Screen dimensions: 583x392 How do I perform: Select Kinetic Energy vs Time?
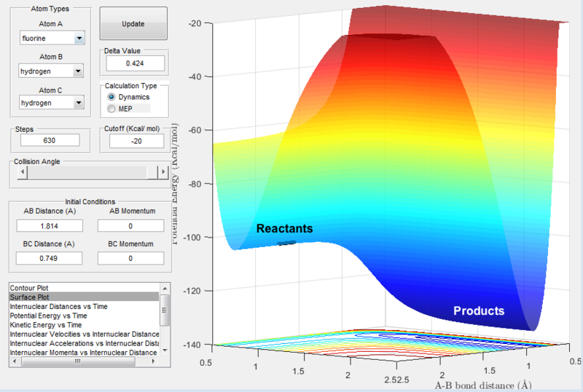[85, 325]
